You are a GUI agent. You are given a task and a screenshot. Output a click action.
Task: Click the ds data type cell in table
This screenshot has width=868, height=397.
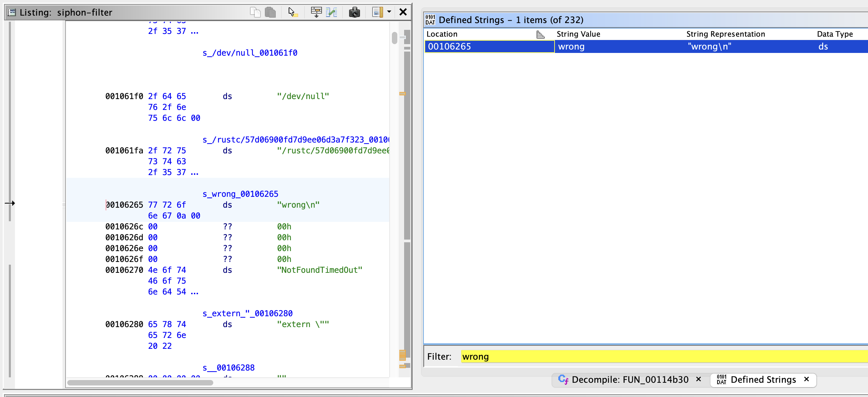pyautogui.click(x=842, y=46)
